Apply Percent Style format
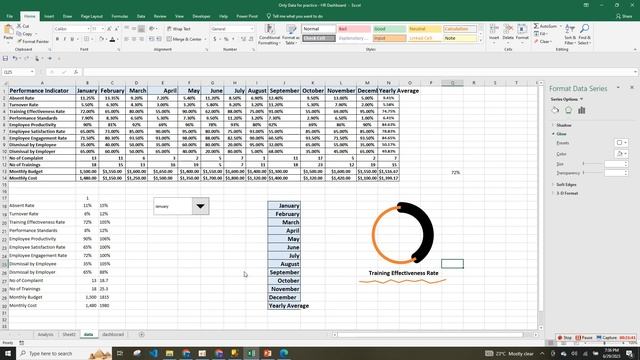The height and width of the screenshot is (360, 640). click(226, 39)
